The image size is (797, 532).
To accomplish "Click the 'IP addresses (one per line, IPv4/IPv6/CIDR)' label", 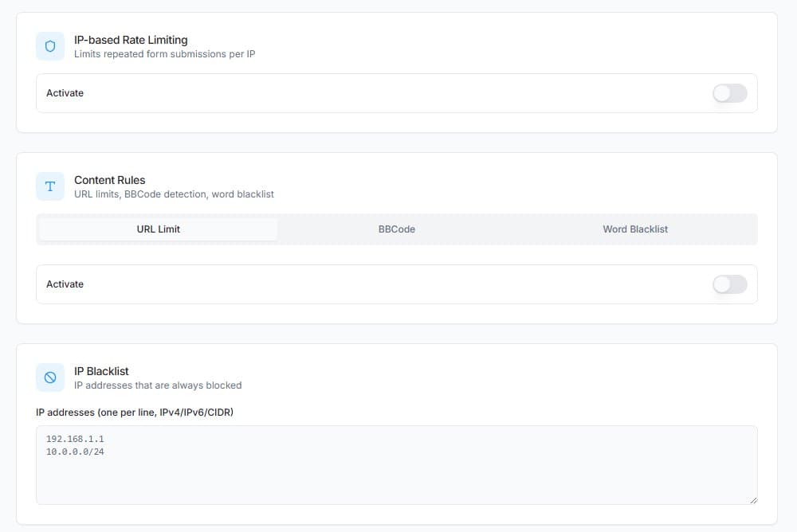I will tap(135, 412).
